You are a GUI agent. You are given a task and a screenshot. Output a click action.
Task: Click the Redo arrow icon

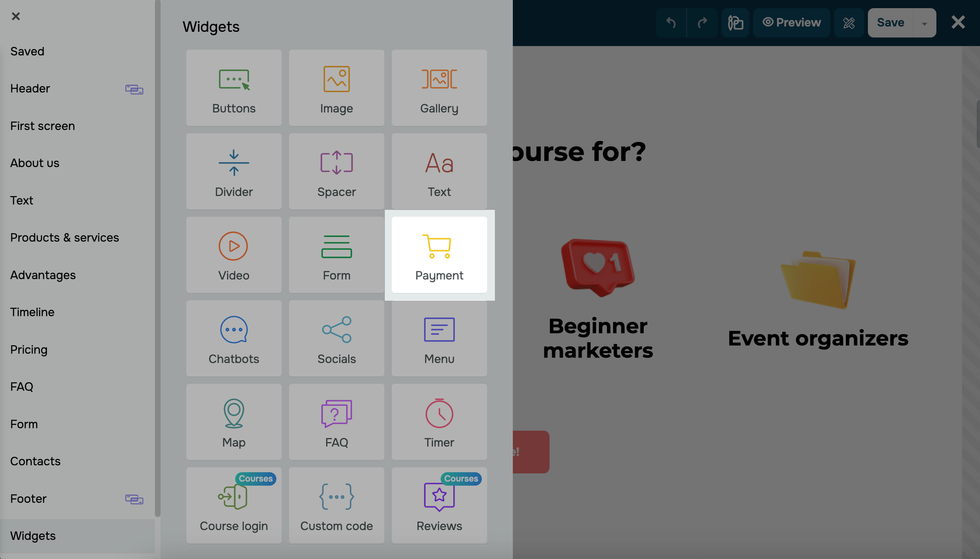(x=702, y=23)
